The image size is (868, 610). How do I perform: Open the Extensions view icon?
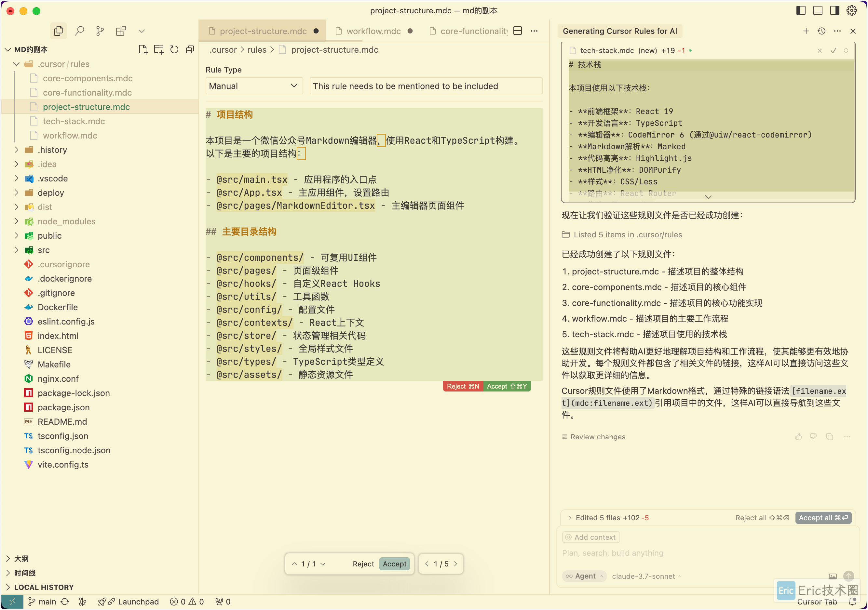(x=121, y=31)
